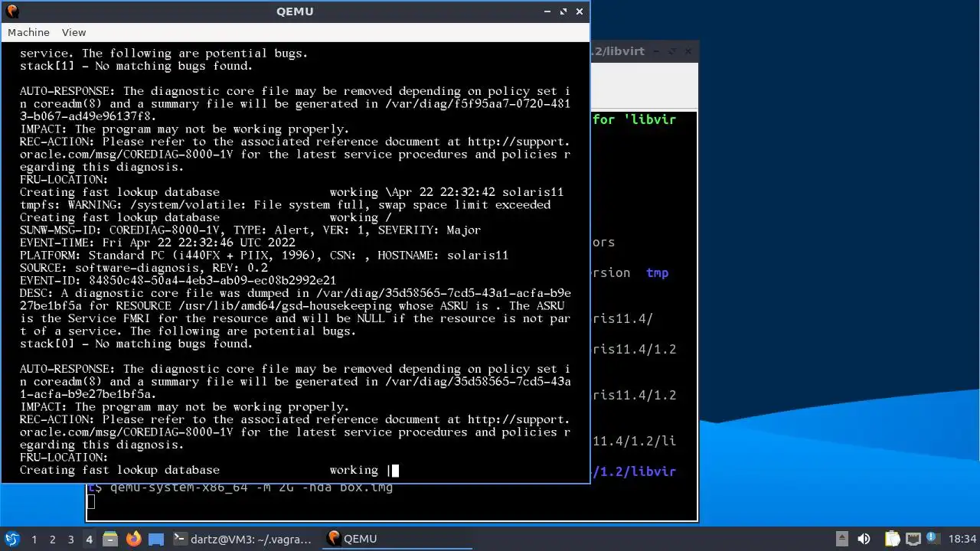Viewport: 980px width, 551px height.
Task: Open the View menu in QEMU
Action: coord(73,32)
